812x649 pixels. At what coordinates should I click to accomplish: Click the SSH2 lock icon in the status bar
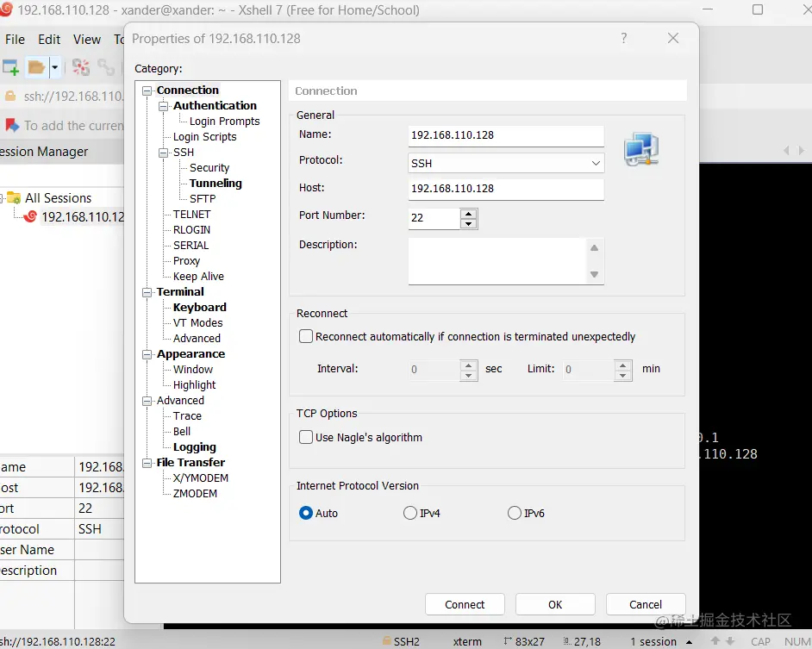[x=386, y=640]
